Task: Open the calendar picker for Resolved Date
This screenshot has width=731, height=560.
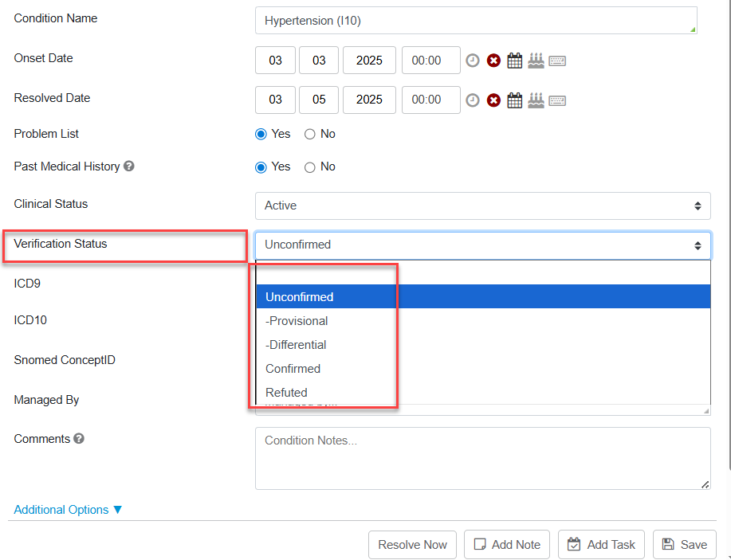Action: tap(515, 100)
